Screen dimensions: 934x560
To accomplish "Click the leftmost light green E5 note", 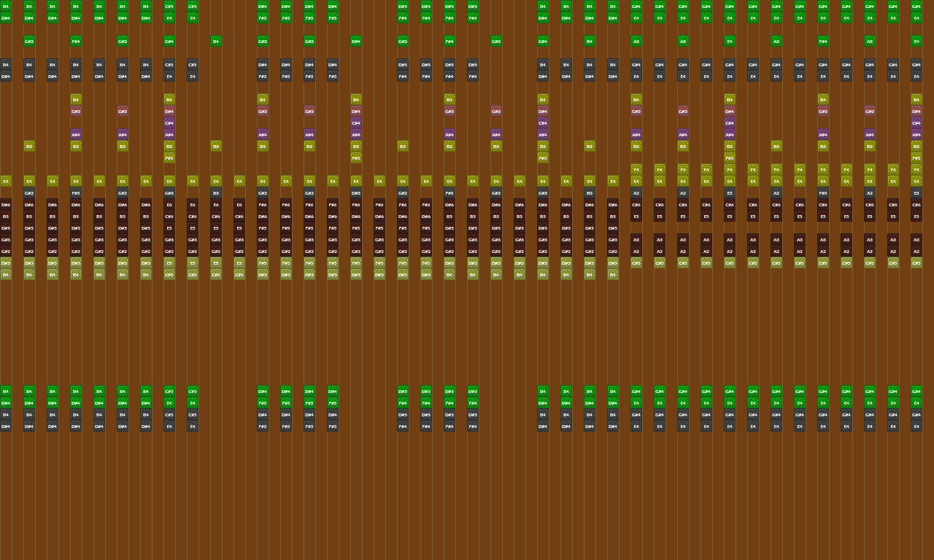I will coord(169,262).
